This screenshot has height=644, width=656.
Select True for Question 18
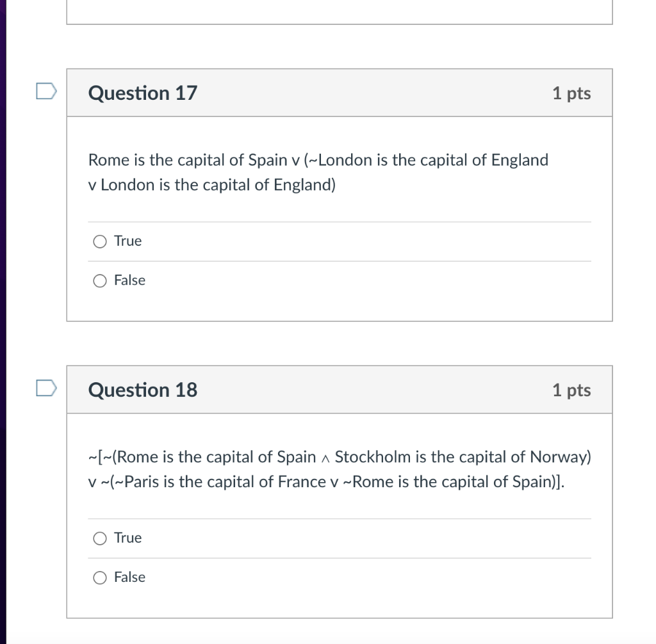coord(100,538)
